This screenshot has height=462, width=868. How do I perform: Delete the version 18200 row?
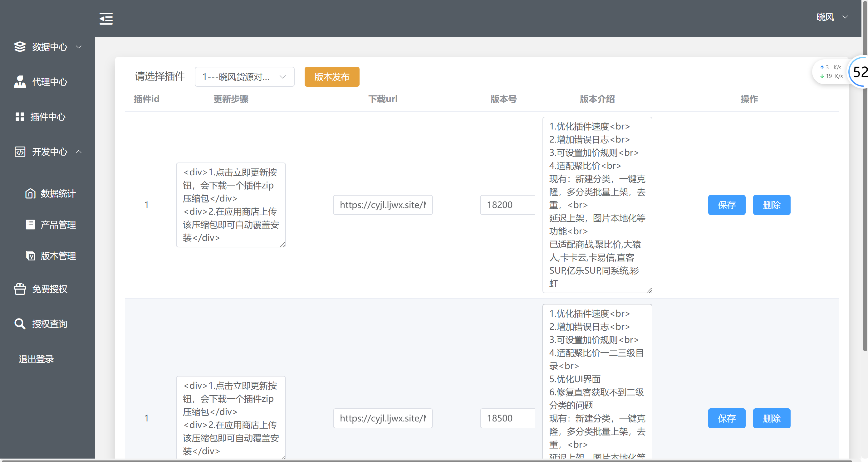coord(772,205)
